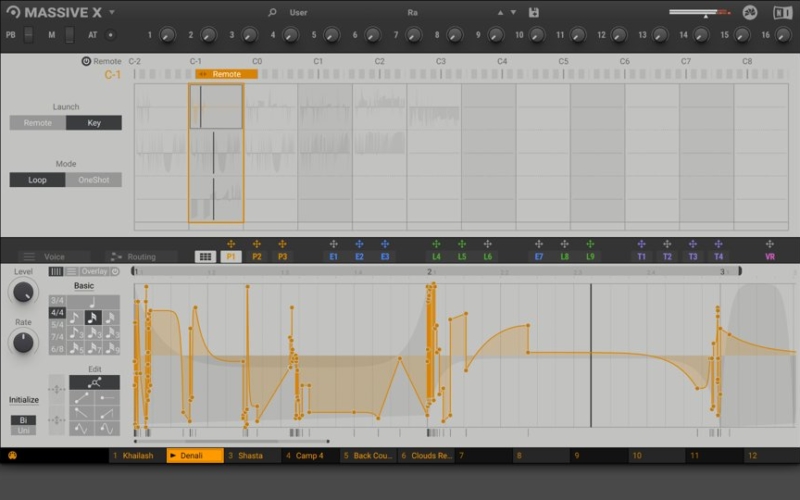This screenshot has width=800, height=500.
Task: Click the modulation drag icon above E2
Action: 359,244
